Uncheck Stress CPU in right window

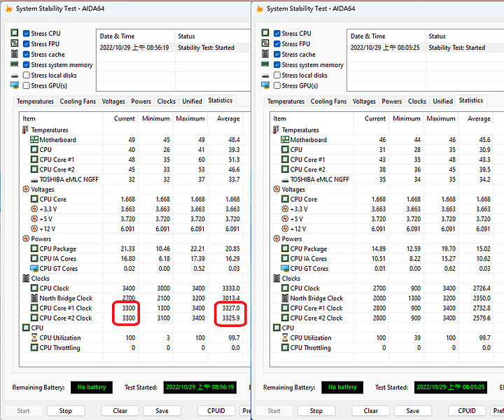click(x=277, y=34)
